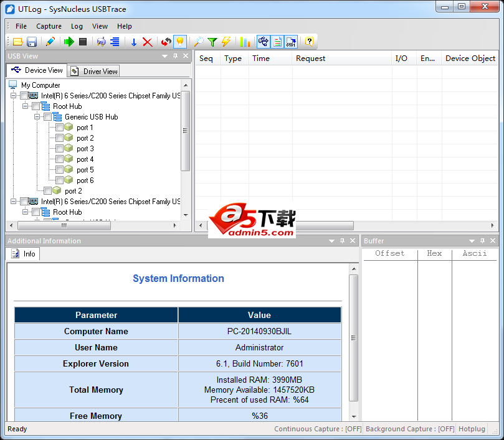The width and height of the screenshot is (504, 440).
Task: Open help with the question mark icon
Action: click(x=309, y=42)
